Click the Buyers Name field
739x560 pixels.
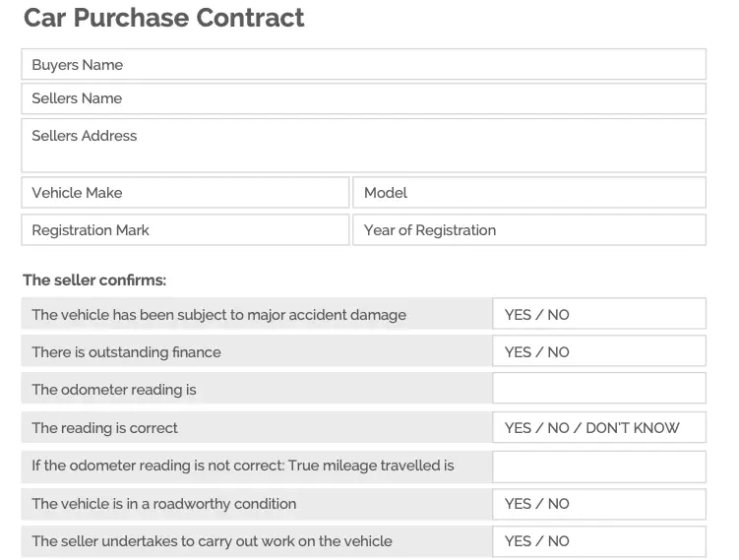click(363, 64)
